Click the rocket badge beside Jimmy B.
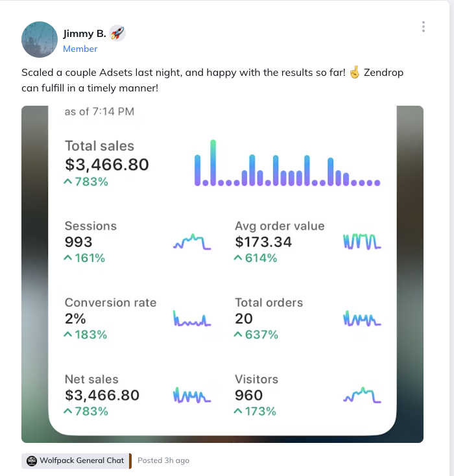Screen dimensions: 454x476 117,33
